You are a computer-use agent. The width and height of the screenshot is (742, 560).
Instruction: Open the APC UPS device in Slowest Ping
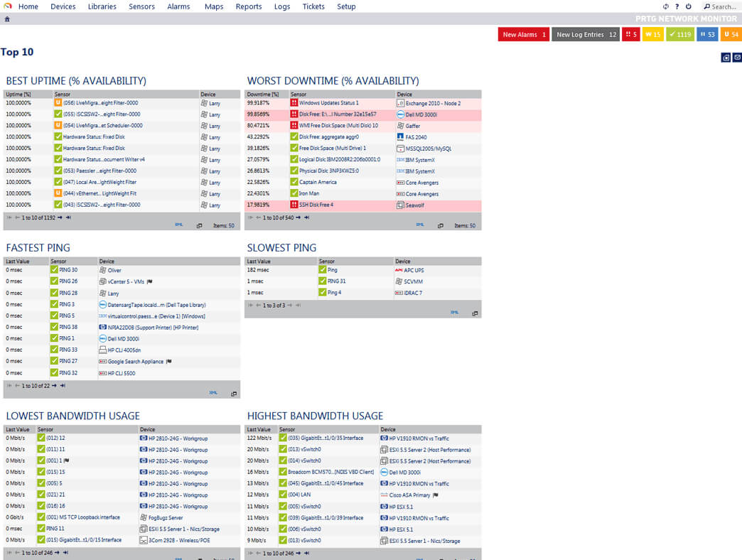[x=414, y=270]
